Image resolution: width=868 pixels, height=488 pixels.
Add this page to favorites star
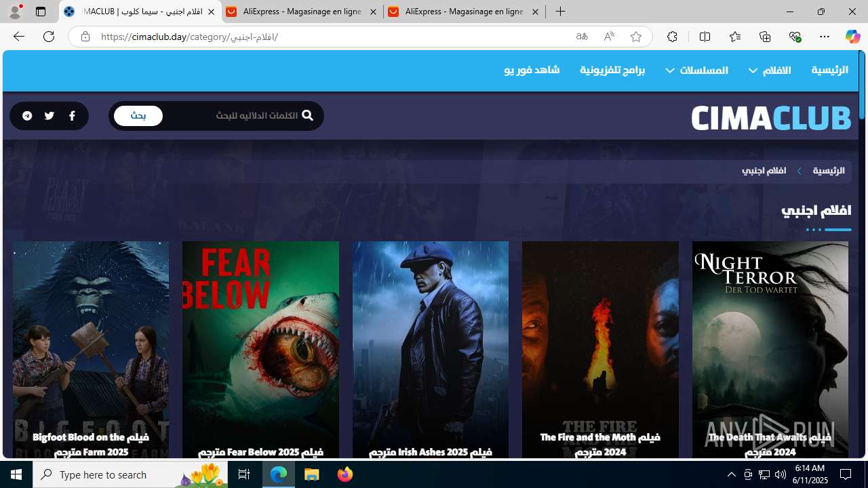636,37
